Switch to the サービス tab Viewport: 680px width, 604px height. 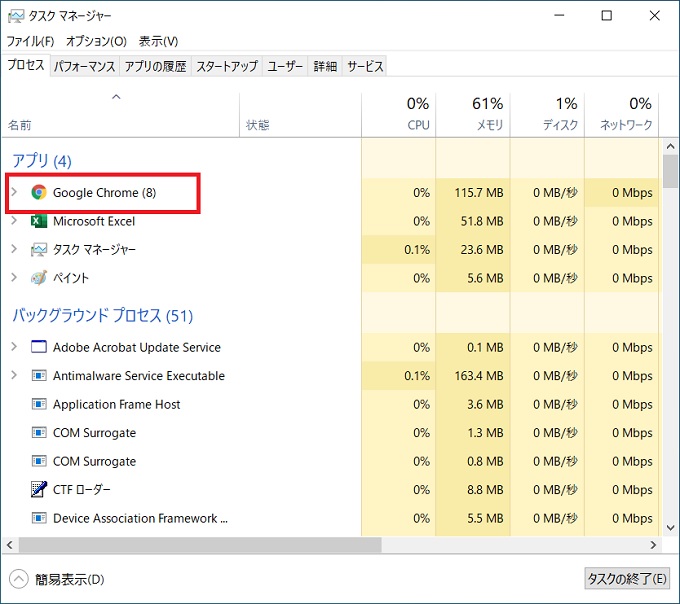coord(365,66)
